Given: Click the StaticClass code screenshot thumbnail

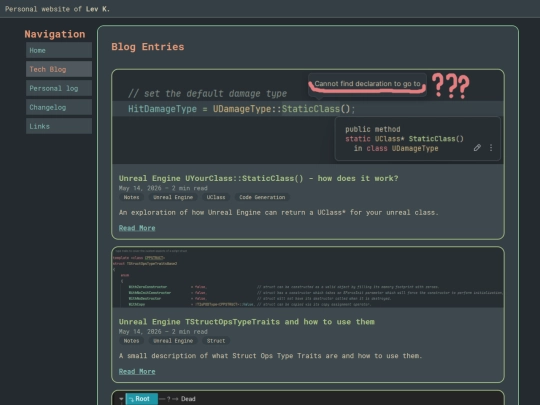Looking at the screenshot, I should pyautogui.click(x=308, y=117).
